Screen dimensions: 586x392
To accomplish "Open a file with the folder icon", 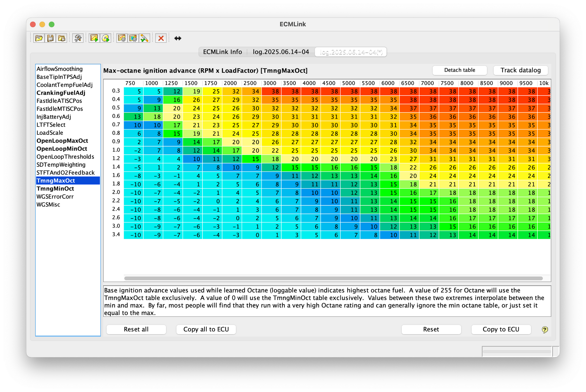I will tap(39, 38).
